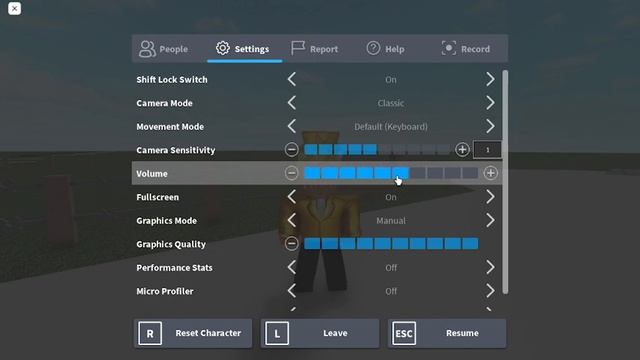Click the Classic camera mode value
This screenshot has height=360, width=640.
click(391, 103)
